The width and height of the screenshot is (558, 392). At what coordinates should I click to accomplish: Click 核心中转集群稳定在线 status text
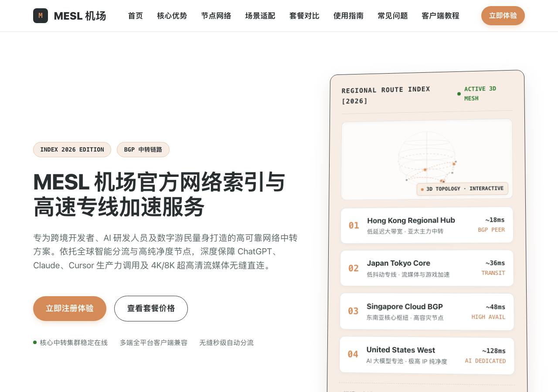[x=74, y=343]
